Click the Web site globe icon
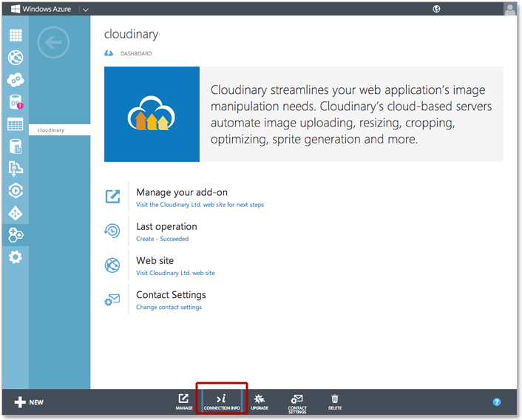The height and width of the screenshot is (420, 522). tap(112, 265)
